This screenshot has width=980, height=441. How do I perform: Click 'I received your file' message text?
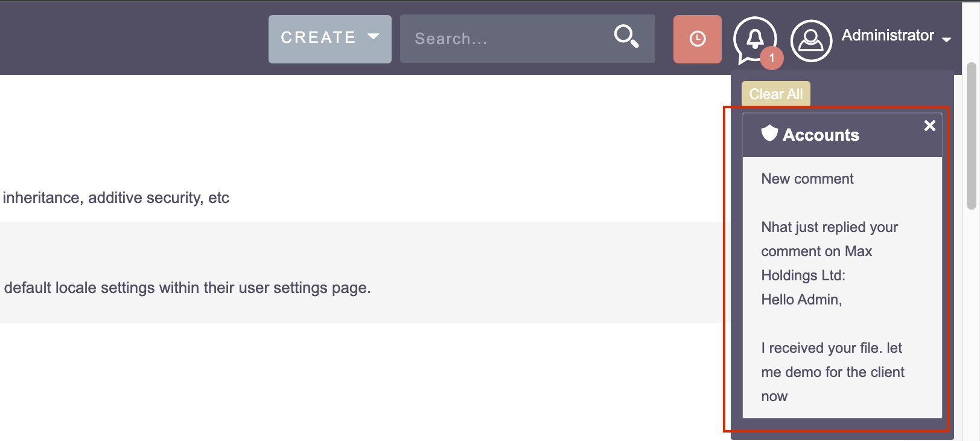tap(833, 372)
